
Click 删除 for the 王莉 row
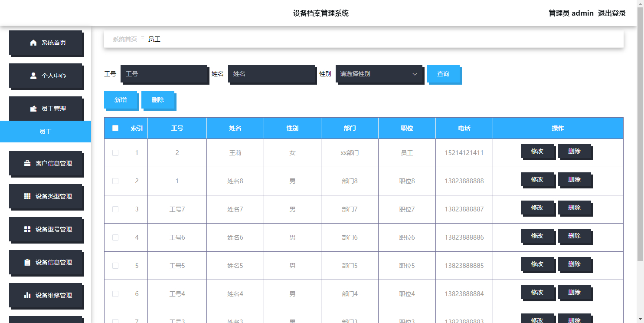tap(575, 151)
